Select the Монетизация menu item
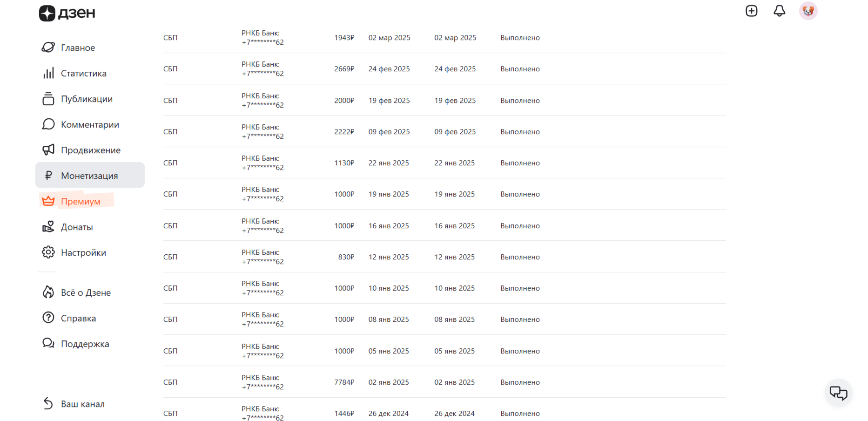Screen dimensions: 868x421 pos(89,176)
